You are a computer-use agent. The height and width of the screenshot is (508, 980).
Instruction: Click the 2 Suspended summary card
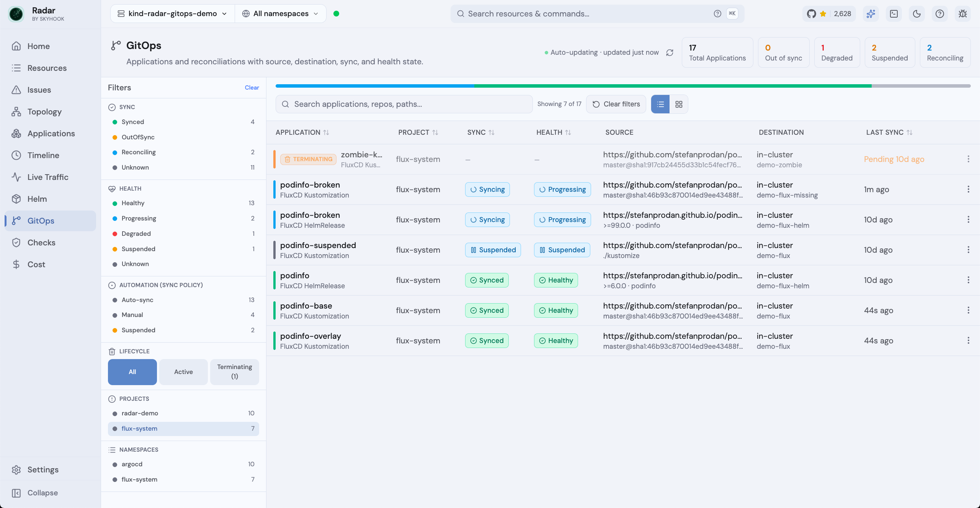pyautogui.click(x=890, y=53)
